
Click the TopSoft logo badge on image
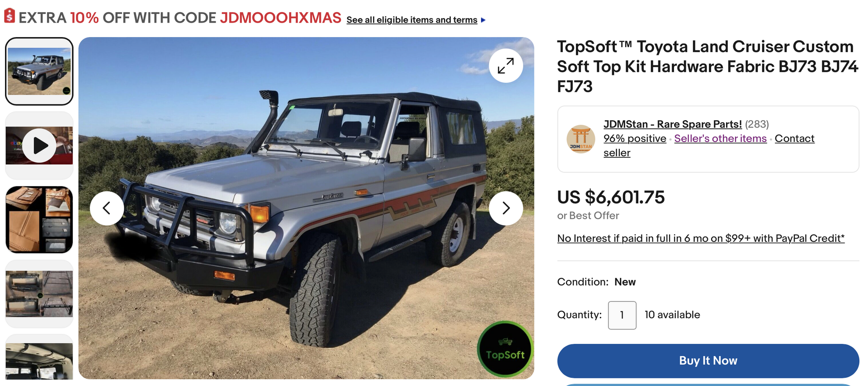[505, 349]
